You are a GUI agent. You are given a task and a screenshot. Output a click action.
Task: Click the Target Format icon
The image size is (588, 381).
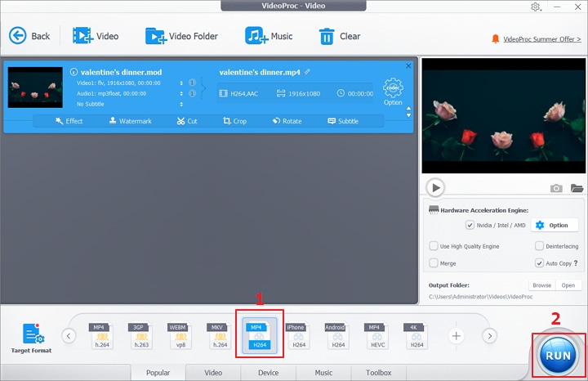click(x=32, y=338)
